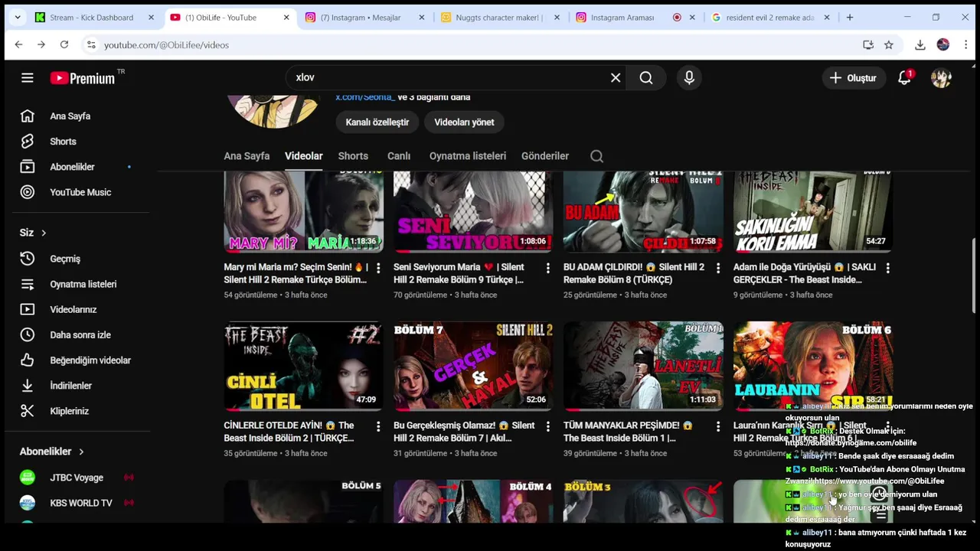Switch to Stream - Kick Dashboard browser tab

93,18
